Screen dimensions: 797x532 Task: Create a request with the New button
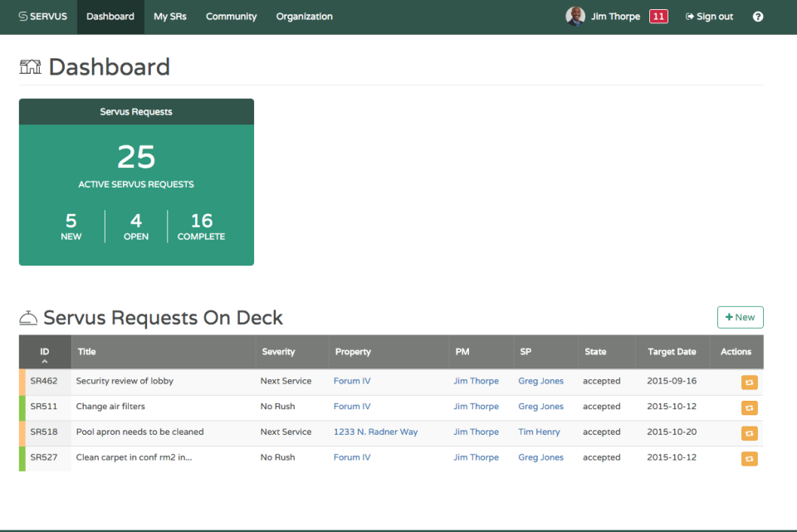[740, 317]
